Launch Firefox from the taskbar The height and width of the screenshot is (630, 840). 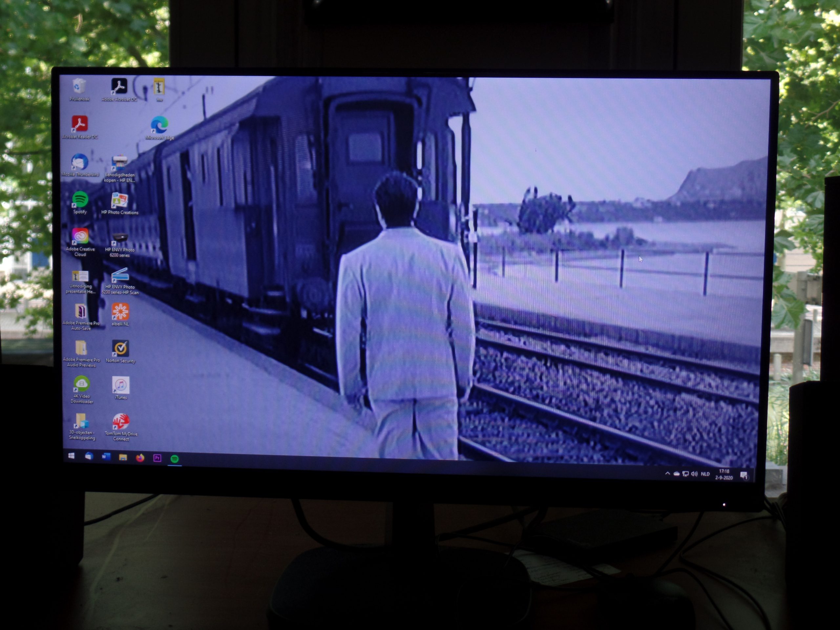coord(140,458)
